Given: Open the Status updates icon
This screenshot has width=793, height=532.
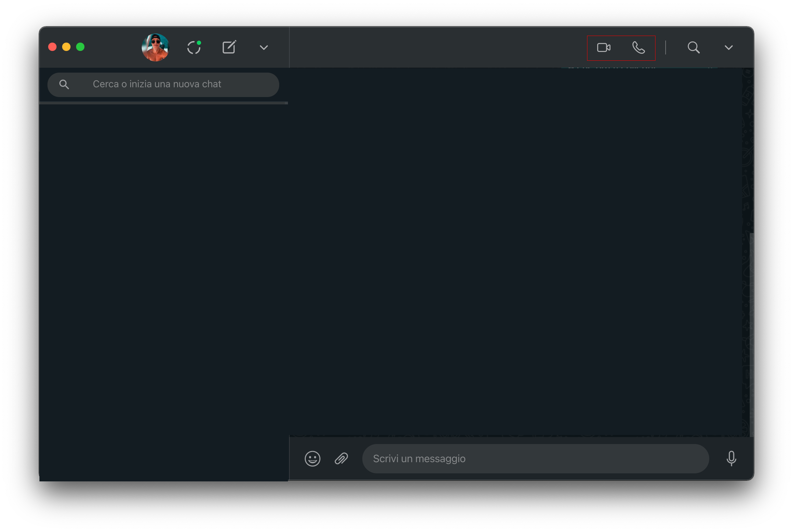Looking at the screenshot, I should click(x=194, y=47).
